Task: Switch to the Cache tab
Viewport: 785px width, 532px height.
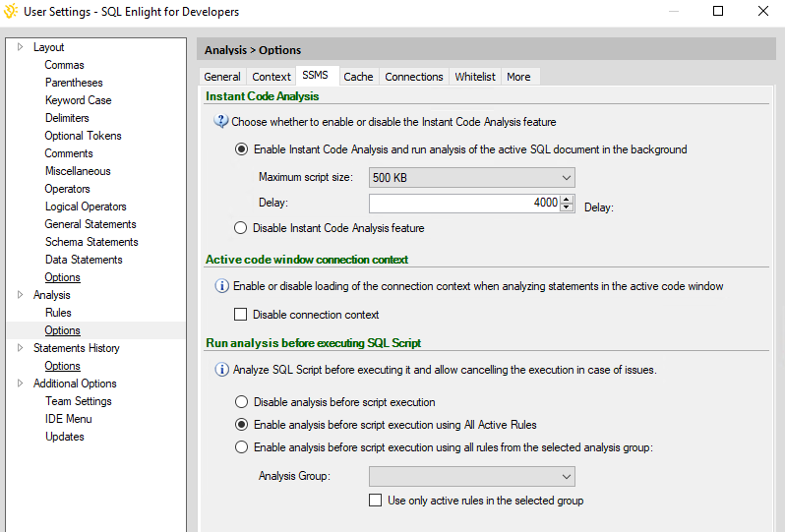Action: point(358,77)
